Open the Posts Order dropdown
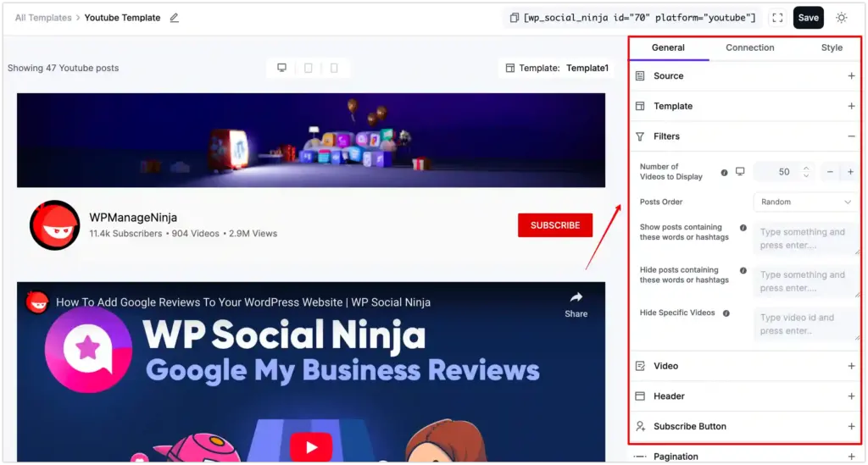This screenshot has height=465, width=868. tap(805, 202)
